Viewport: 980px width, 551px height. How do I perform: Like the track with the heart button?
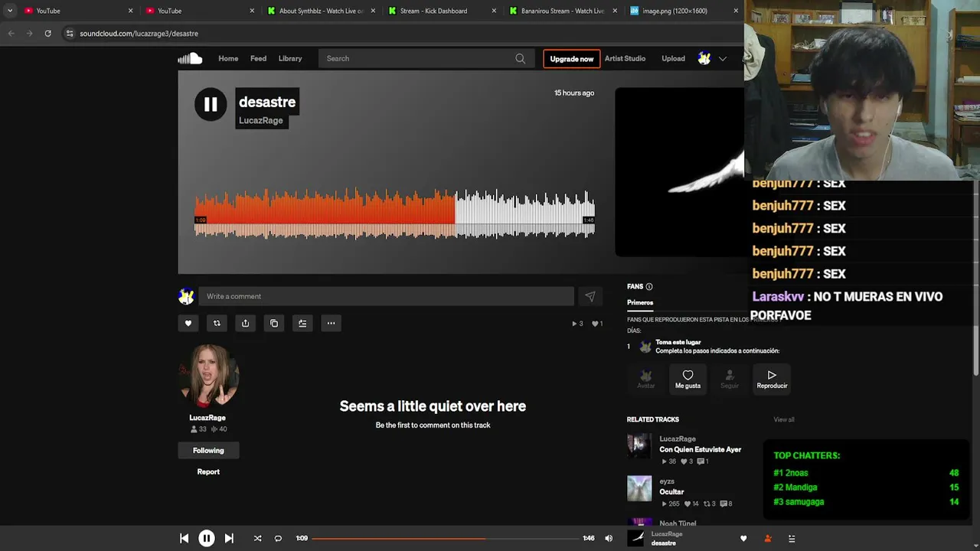coord(188,323)
